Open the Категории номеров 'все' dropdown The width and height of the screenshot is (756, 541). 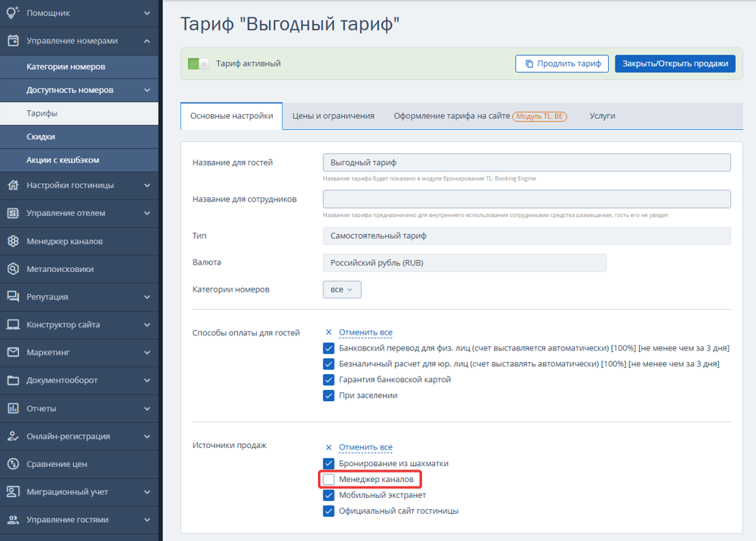pyautogui.click(x=342, y=289)
